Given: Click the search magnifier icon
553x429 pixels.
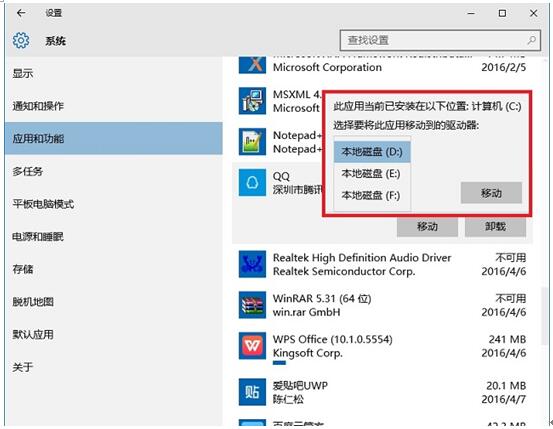Looking at the screenshot, I should (x=531, y=40).
